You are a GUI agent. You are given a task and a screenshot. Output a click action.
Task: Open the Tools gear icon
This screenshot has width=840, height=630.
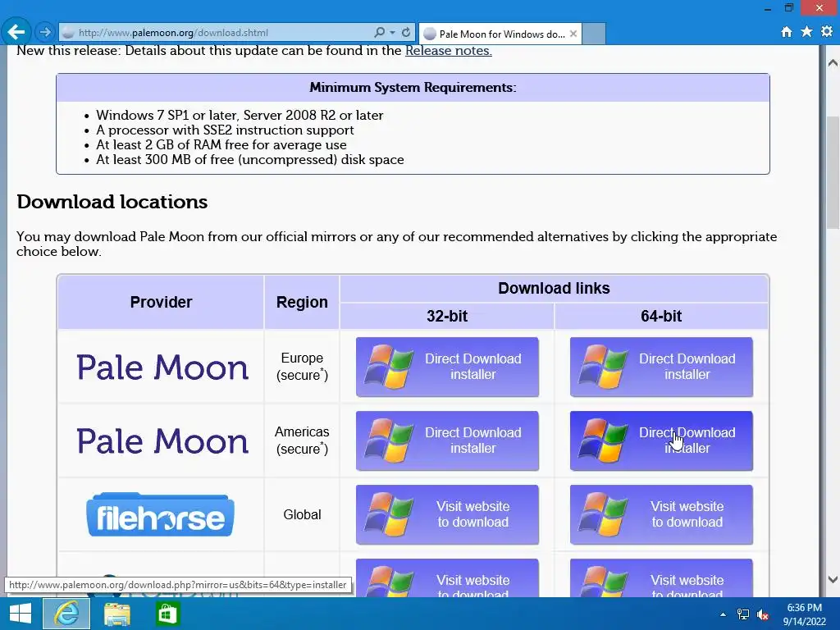827,32
